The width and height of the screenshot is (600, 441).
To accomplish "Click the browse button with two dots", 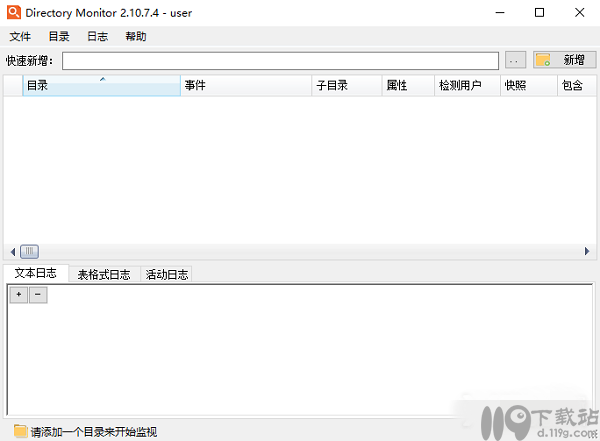I will click(515, 60).
